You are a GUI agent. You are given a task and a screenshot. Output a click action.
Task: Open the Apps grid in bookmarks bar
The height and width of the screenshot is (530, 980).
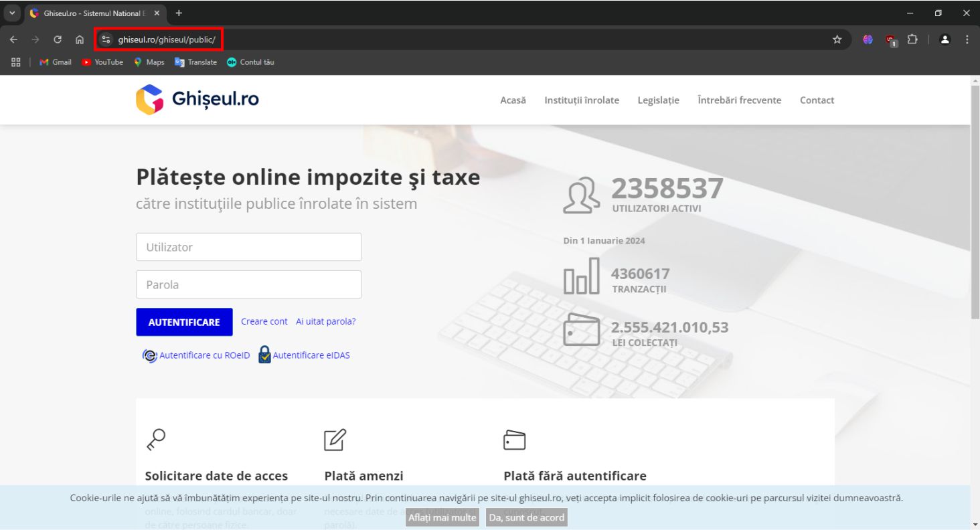[17, 62]
